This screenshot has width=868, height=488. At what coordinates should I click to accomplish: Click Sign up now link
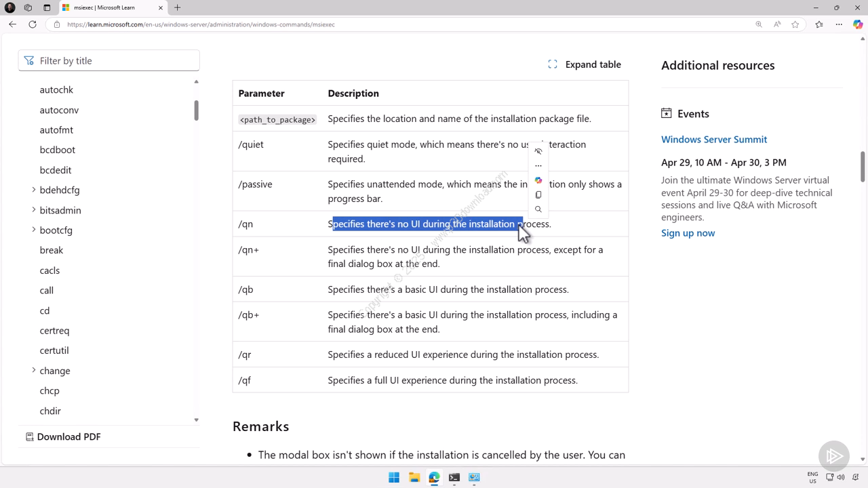[x=688, y=232]
